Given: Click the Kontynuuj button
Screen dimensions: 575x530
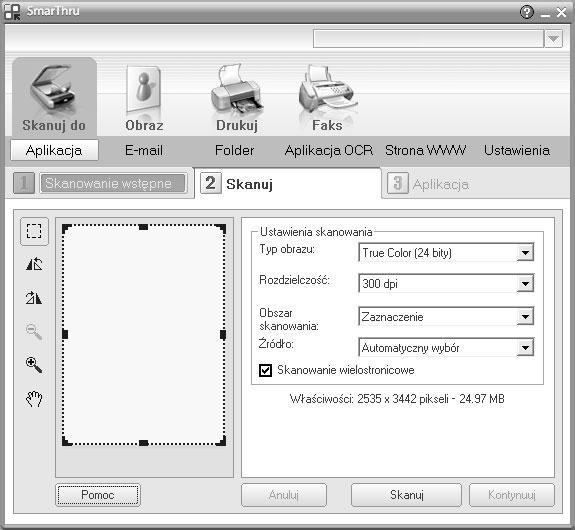Looking at the screenshot, I should [512, 495].
